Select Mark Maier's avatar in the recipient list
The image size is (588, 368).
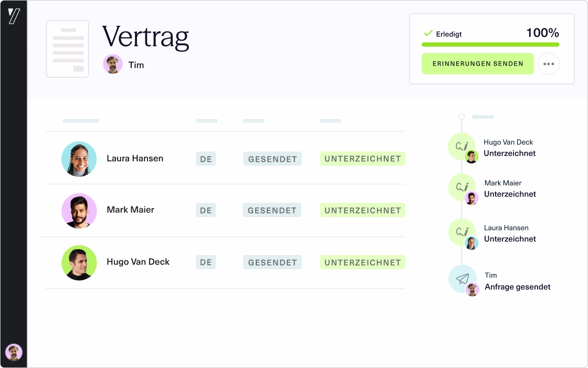79,210
